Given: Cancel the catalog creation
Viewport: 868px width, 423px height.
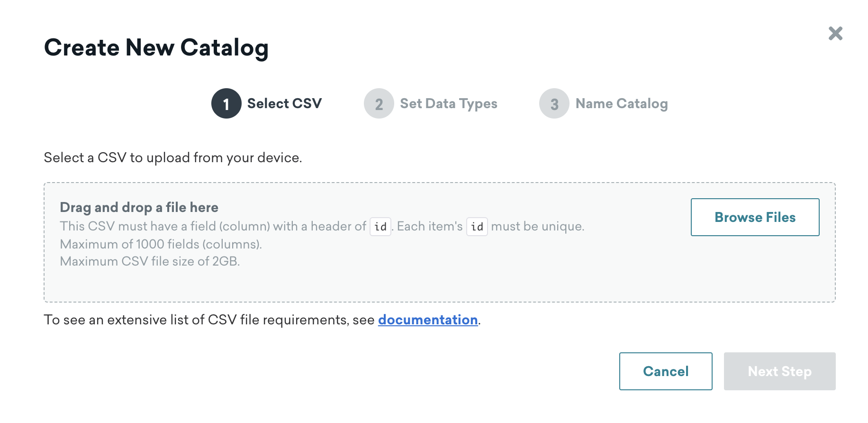Looking at the screenshot, I should [x=666, y=371].
